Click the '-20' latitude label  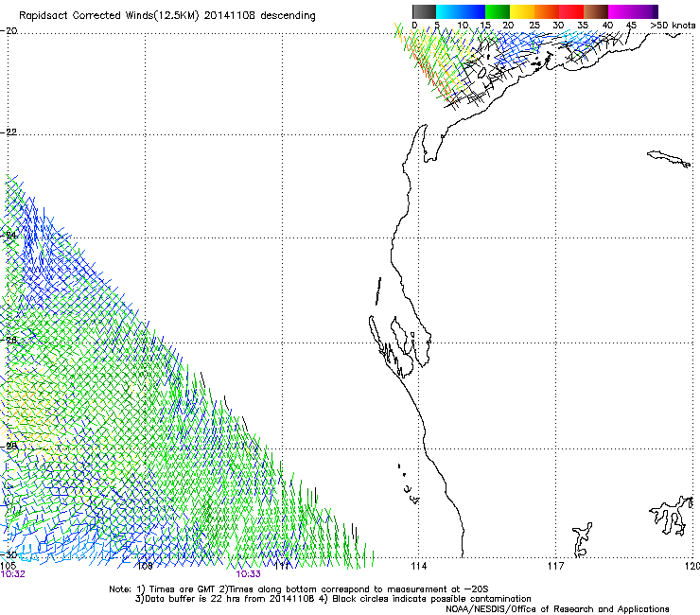click(9, 31)
